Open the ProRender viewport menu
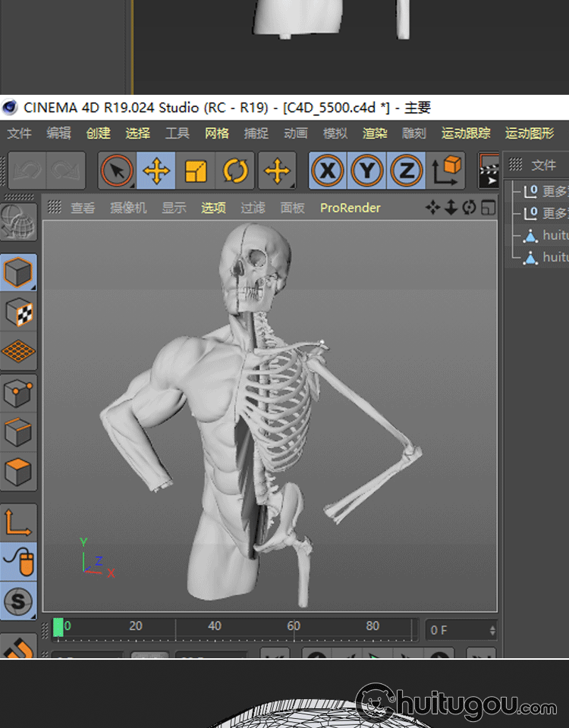This screenshot has width=569, height=728. [x=350, y=208]
